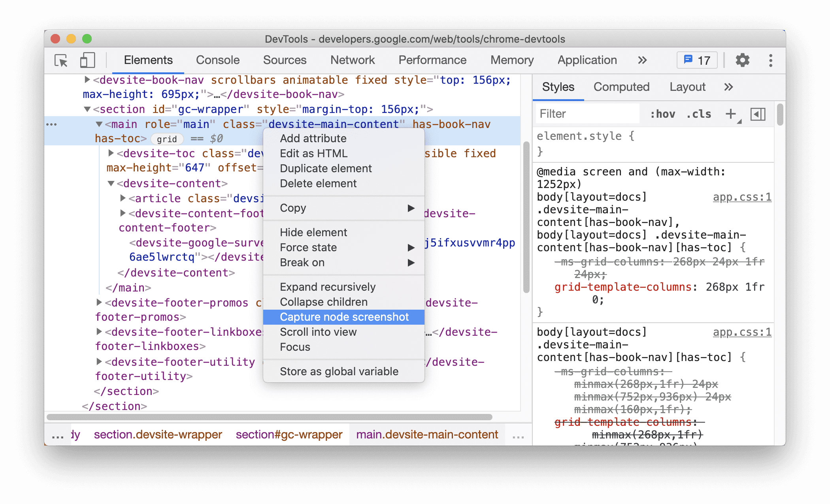Click the add attribute style plus icon
Image resolution: width=830 pixels, height=504 pixels.
729,114
